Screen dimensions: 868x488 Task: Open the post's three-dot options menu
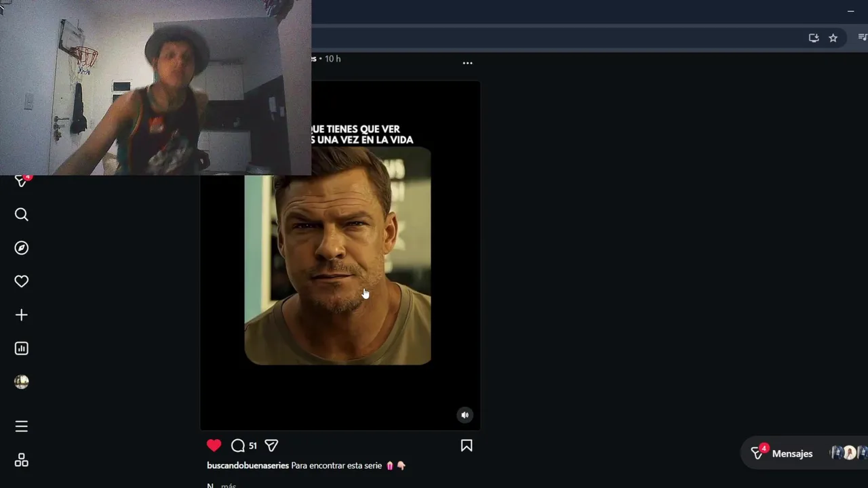[x=467, y=63]
